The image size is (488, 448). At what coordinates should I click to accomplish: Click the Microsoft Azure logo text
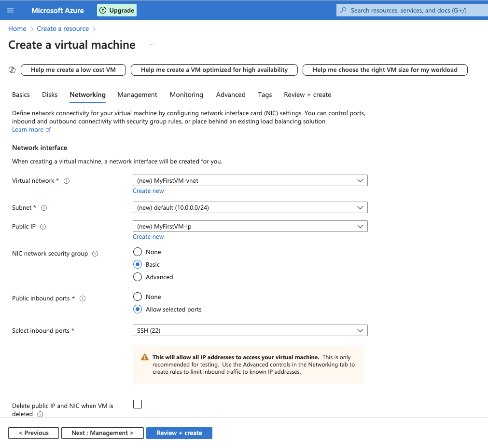coord(57,10)
